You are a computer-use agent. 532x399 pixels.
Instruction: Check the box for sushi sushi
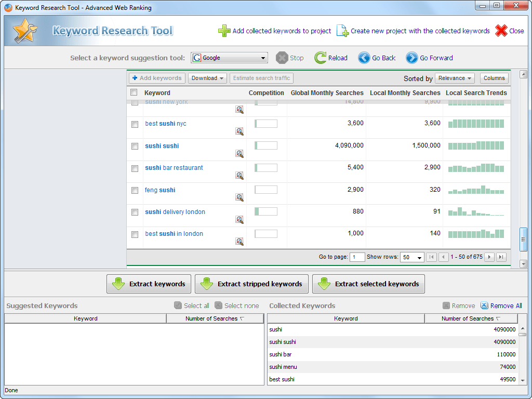coord(135,146)
